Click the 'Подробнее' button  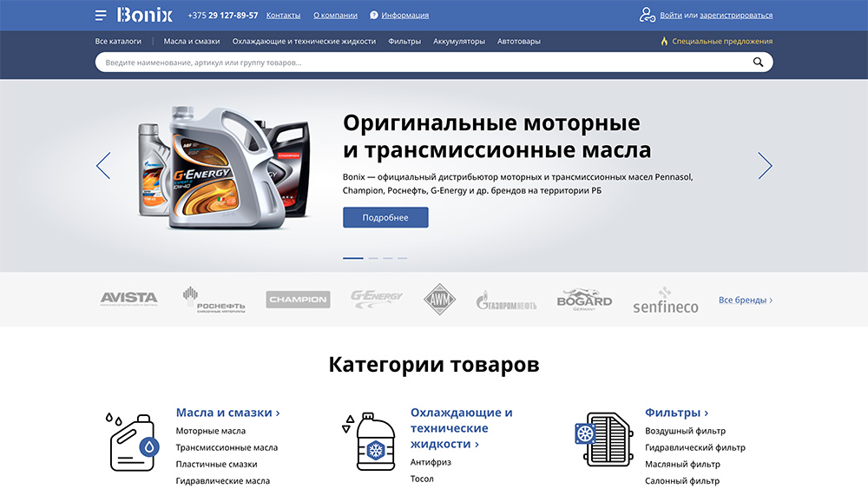pos(385,217)
